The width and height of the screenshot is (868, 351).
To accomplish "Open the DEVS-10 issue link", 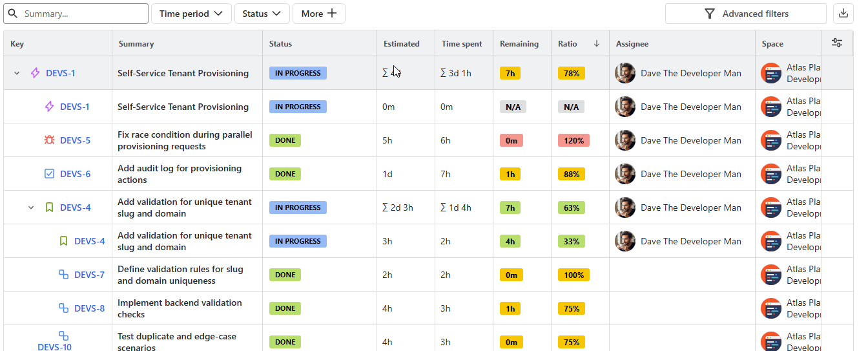I will click(54, 347).
